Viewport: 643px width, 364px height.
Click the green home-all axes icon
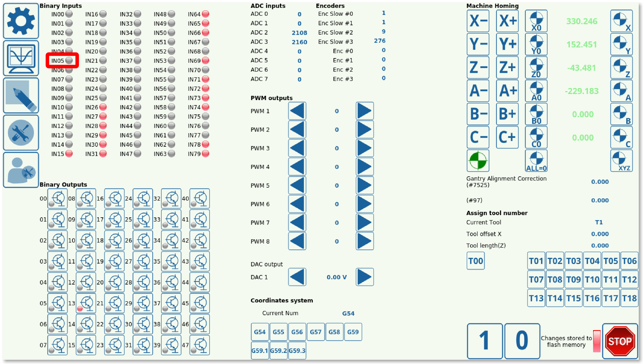(x=478, y=161)
